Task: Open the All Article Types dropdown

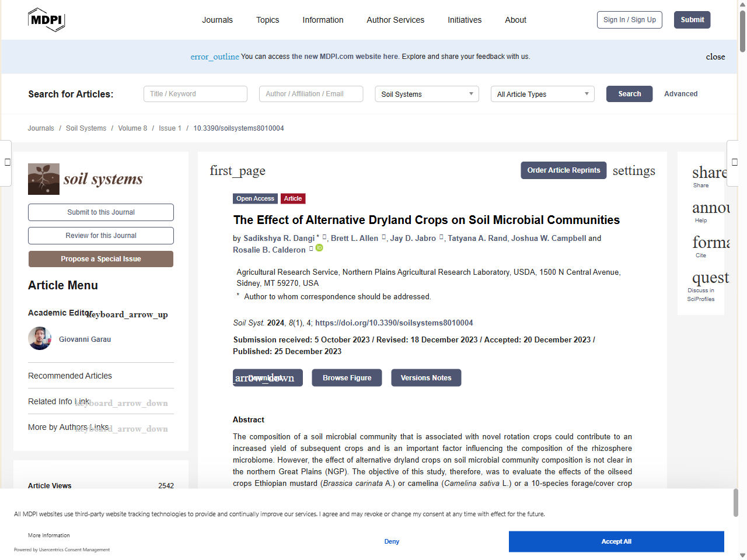Action: (542, 94)
